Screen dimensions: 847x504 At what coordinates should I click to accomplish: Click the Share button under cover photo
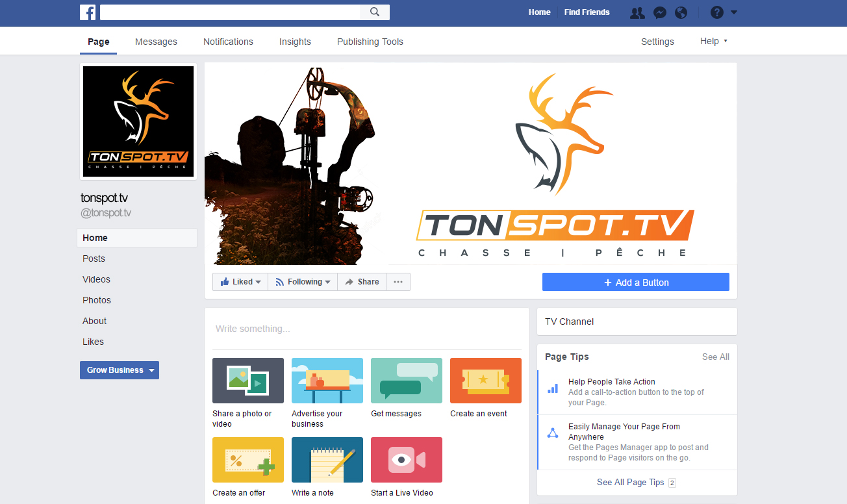coord(362,282)
